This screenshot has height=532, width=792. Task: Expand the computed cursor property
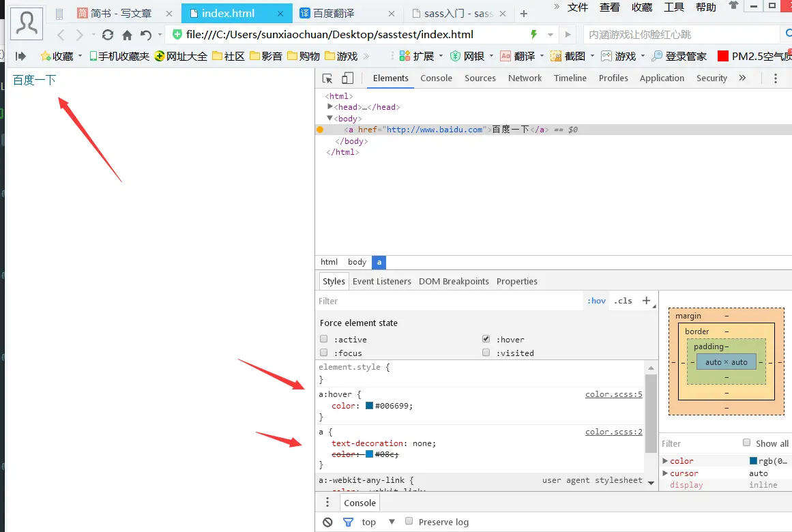point(665,473)
